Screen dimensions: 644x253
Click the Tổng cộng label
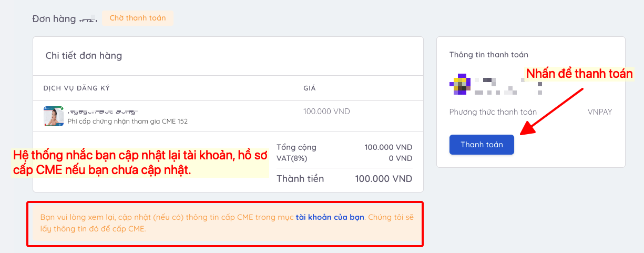tap(297, 147)
